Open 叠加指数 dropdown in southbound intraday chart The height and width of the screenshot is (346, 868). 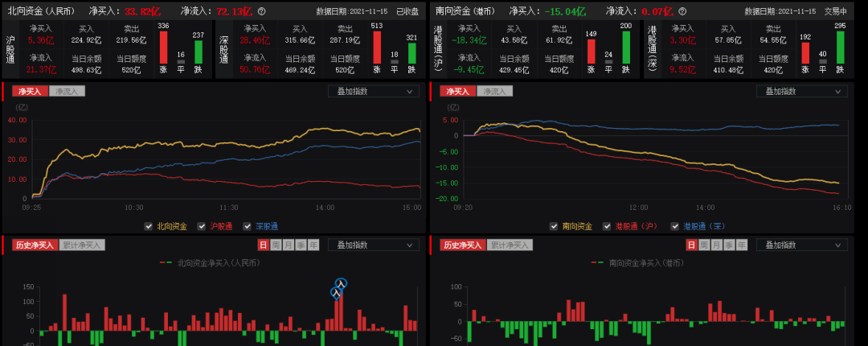[x=801, y=92]
